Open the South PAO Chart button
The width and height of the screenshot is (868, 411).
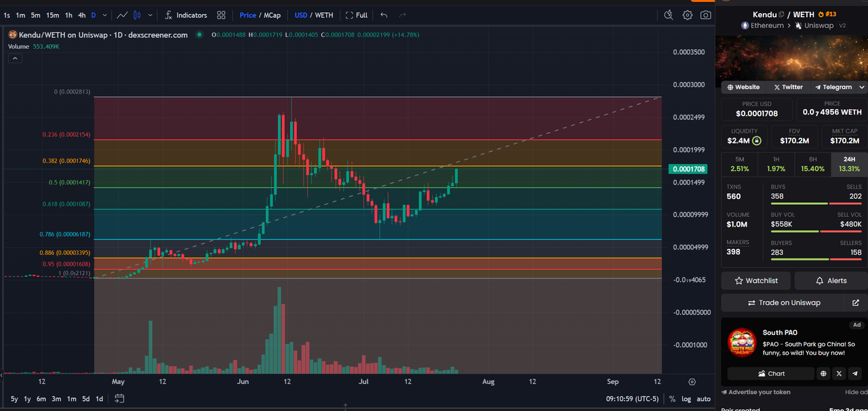pyautogui.click(x=770, y=374)
